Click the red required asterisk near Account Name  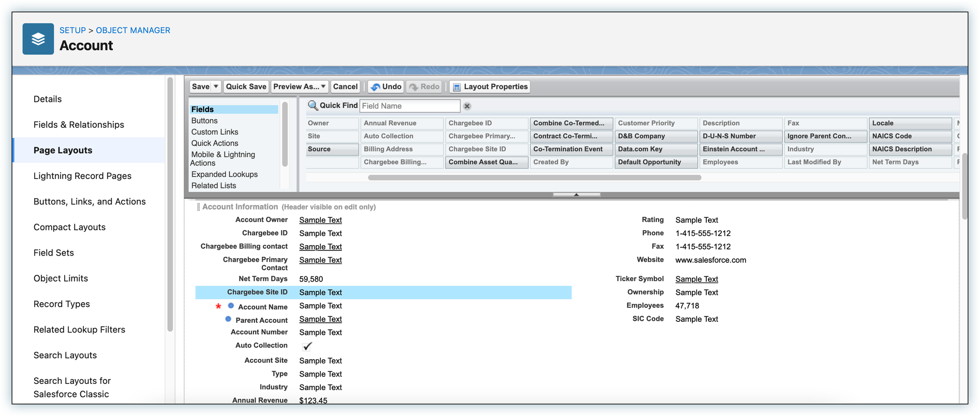218,307
